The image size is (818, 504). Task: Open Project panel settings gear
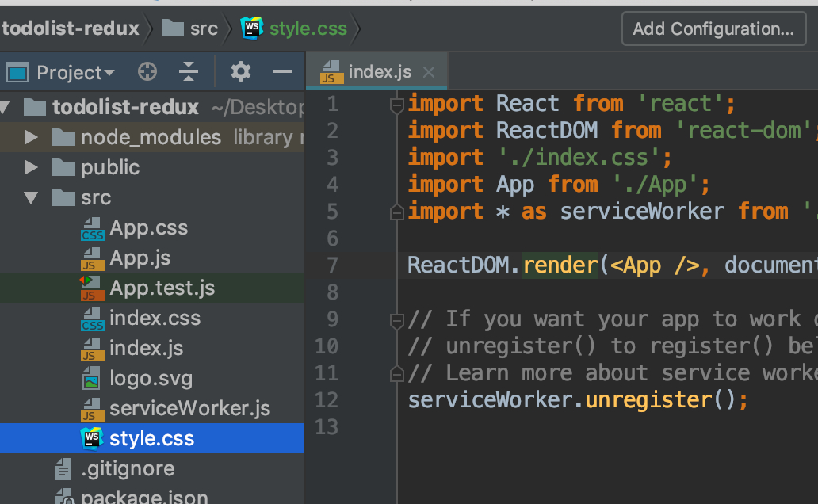point(240,71)
